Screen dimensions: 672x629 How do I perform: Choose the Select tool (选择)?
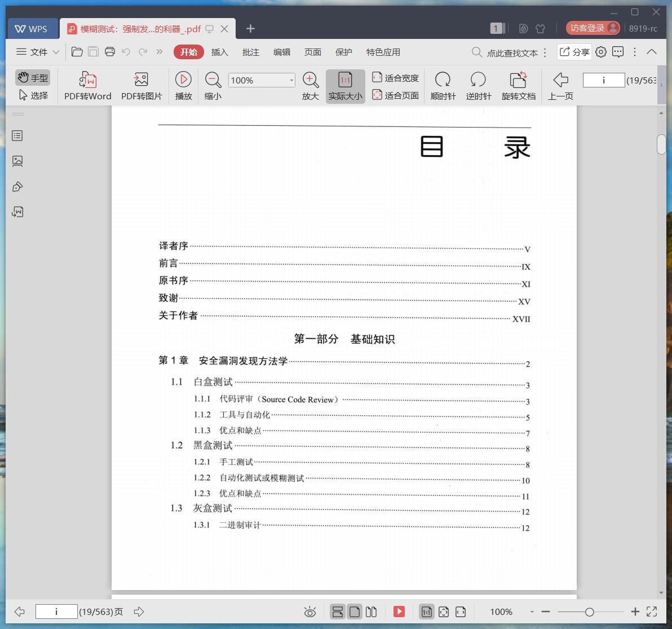33,95
